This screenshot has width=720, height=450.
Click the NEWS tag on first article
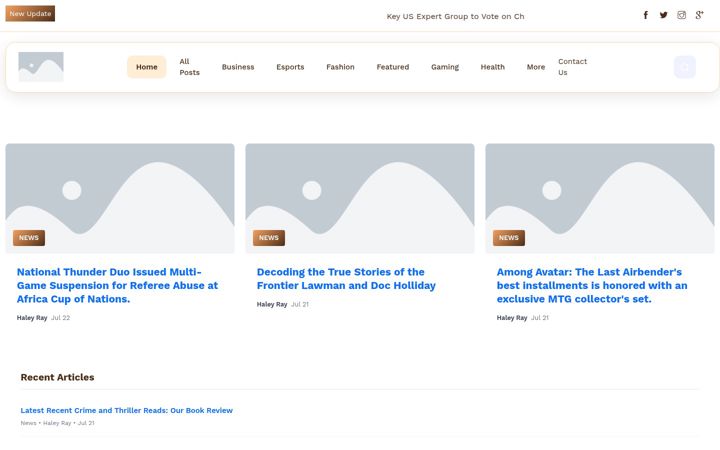point(29,238)
